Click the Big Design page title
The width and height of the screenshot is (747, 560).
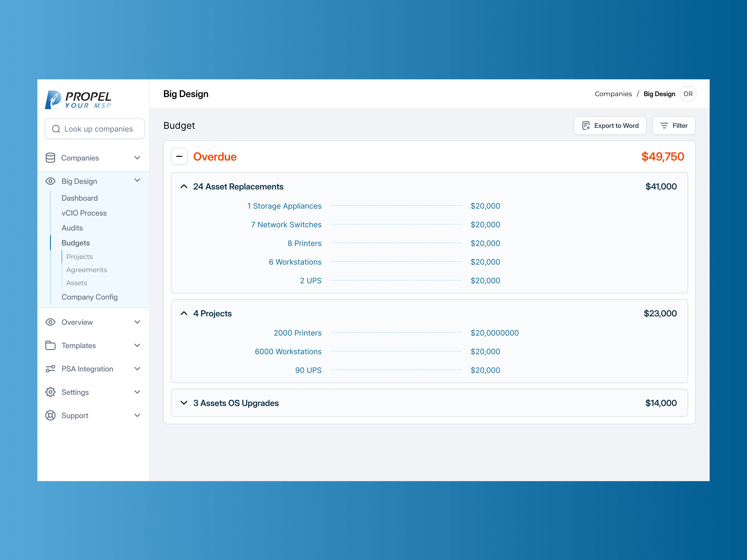pos(186,94)
